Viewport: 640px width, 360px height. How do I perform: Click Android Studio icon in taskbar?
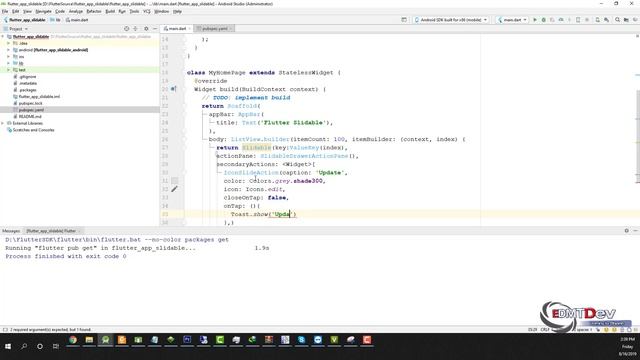coord(105,340)
